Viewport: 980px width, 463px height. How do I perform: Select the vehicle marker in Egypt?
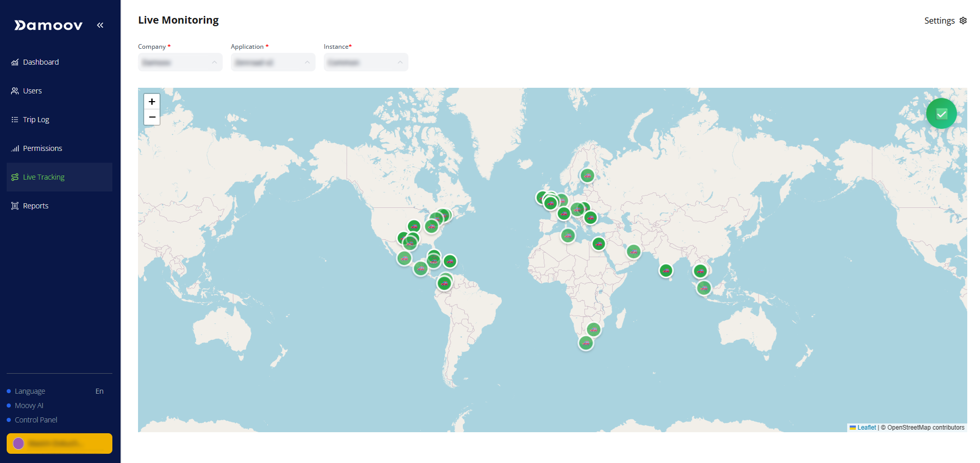599,244
